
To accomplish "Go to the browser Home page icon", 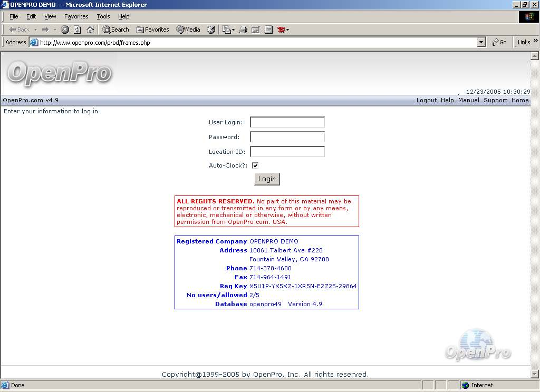I will tap(90, 30).
